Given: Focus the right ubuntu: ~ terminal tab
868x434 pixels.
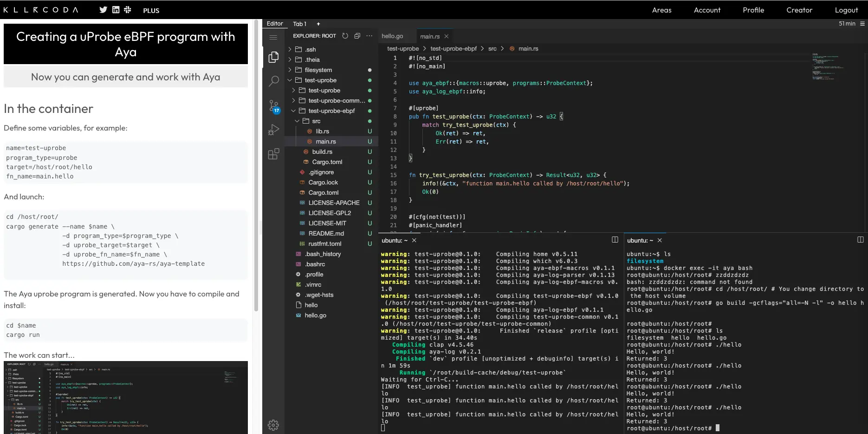Looking at the screenshot, I should pyautogui.click(x=640, y=240).
